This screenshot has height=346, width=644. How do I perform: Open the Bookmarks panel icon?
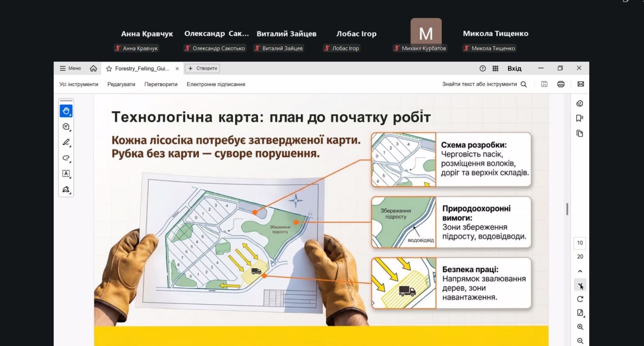coord(580,118)
